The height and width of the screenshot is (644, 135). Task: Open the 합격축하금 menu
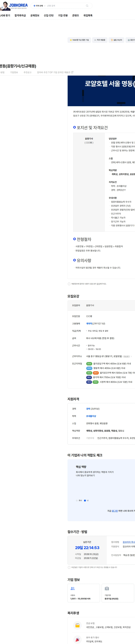[x=20, y=16]
